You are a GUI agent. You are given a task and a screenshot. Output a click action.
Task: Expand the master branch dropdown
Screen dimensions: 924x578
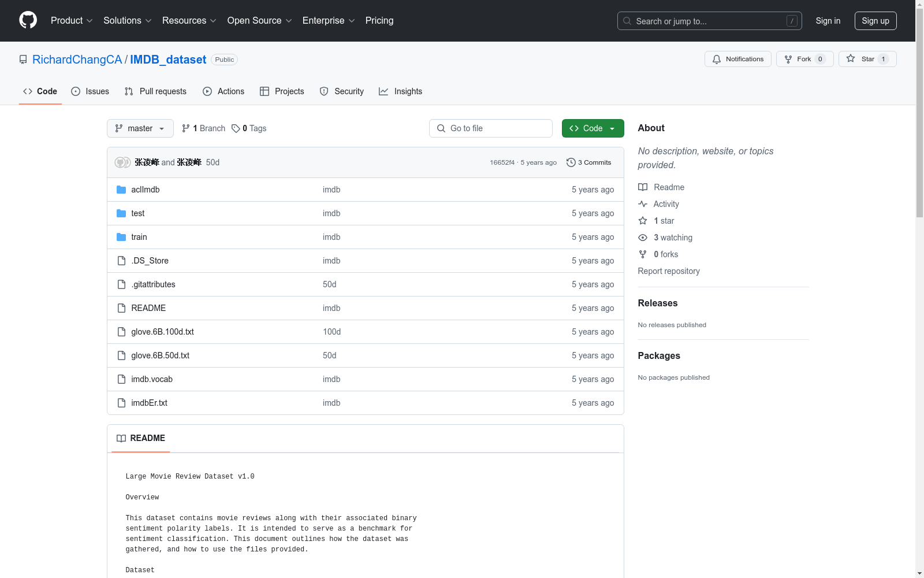coord(140,128)
